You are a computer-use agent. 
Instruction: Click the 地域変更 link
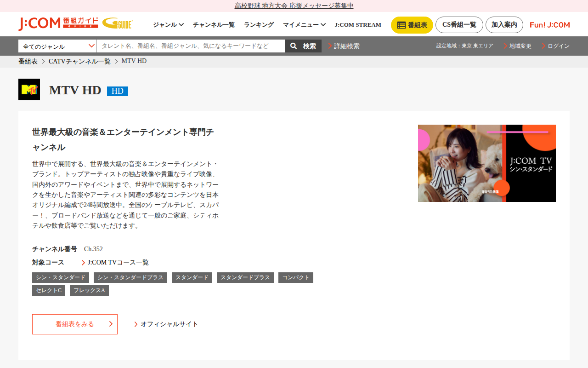(x=517, y=46)
